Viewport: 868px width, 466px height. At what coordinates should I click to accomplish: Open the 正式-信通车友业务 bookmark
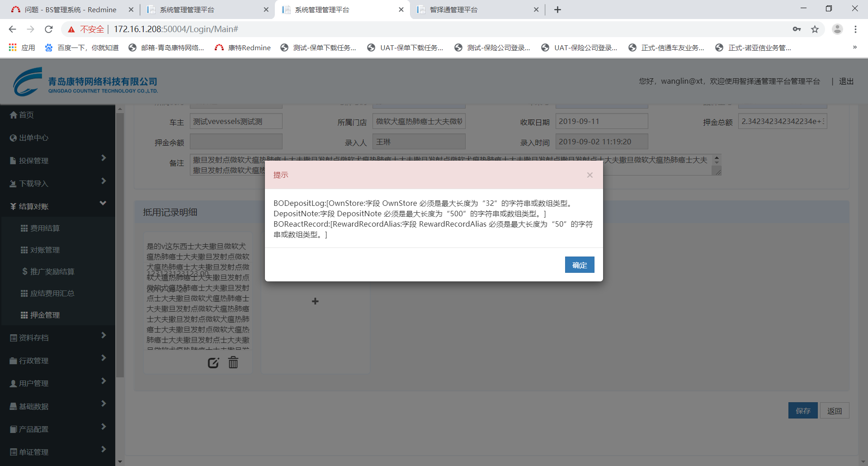(x=666, y=48)
